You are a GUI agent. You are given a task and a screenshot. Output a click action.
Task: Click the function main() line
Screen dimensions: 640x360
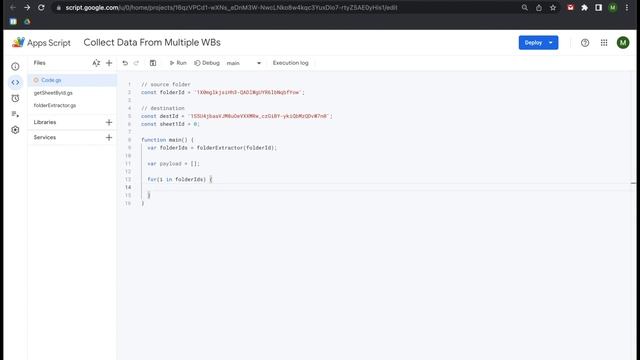click(x=167, y=140)
